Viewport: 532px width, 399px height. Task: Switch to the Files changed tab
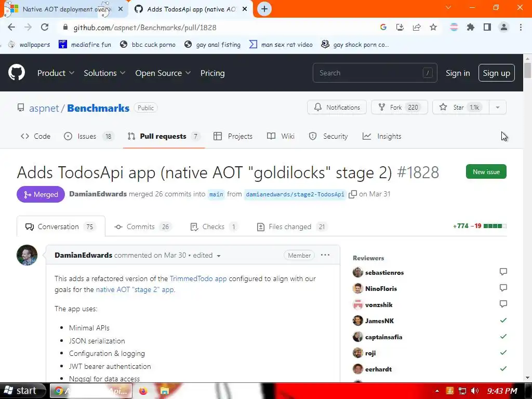(x=292, y=227)
